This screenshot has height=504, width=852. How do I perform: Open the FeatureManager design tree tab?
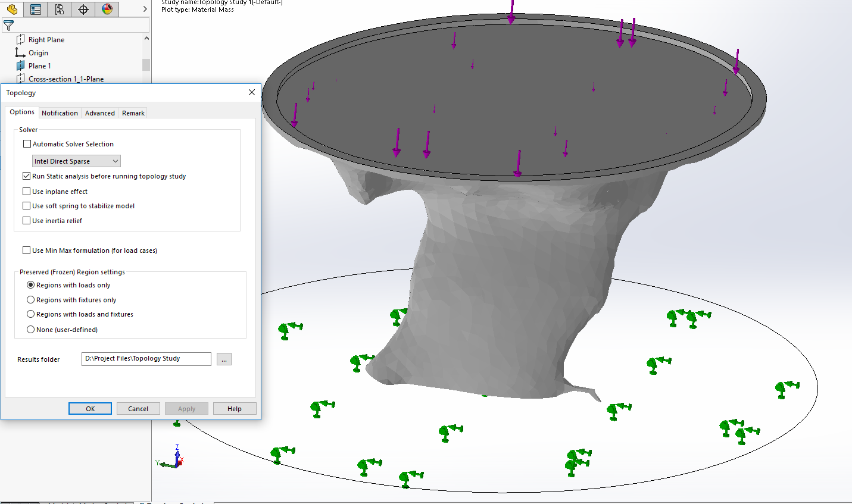[12, 9]
